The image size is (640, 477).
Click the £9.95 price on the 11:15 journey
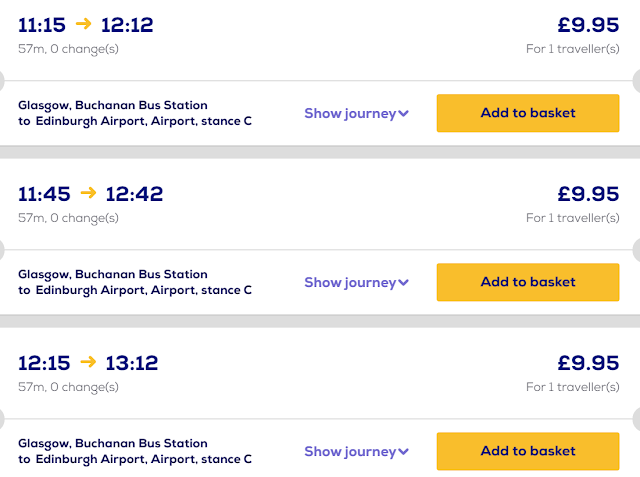pyautogui.click(x=588, y=25)
